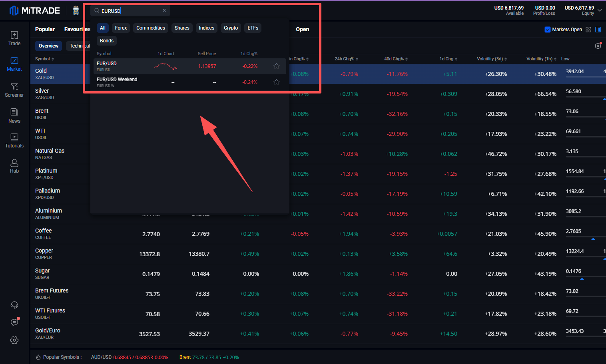Select the All search filter
Screen dimensions: 606x364
pos(103,28)
